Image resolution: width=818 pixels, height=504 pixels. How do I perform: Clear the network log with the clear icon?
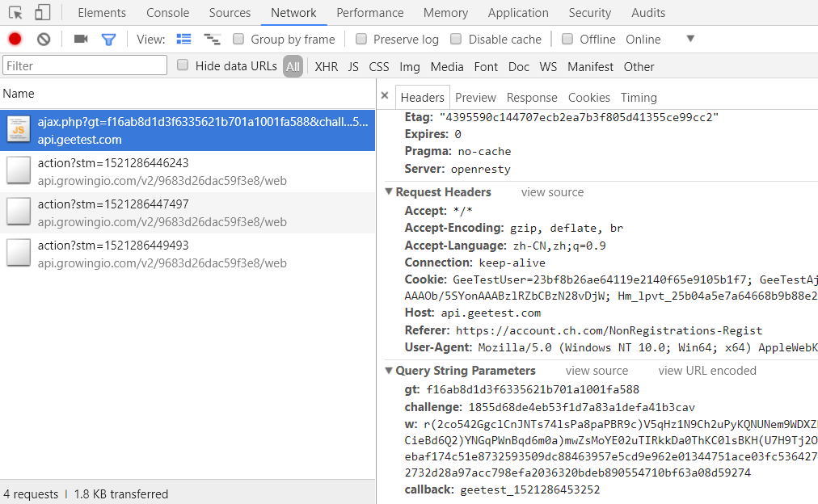(x=44, y=39)
